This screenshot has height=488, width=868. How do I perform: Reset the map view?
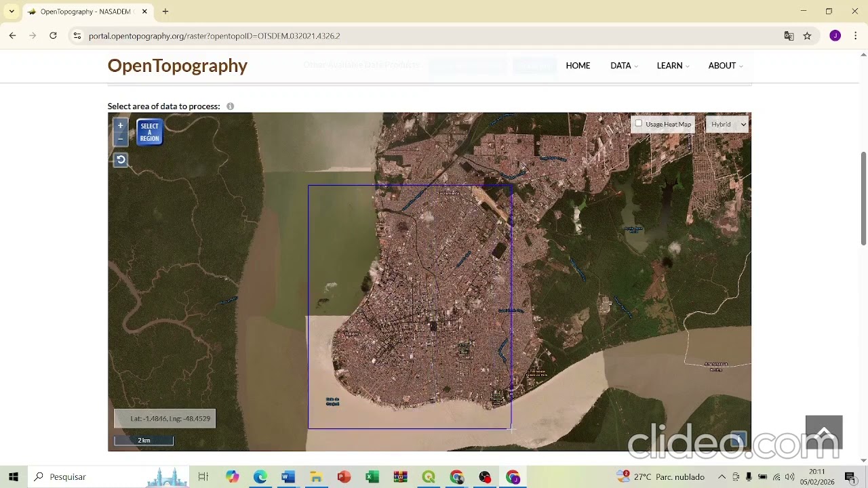[121, 160]
